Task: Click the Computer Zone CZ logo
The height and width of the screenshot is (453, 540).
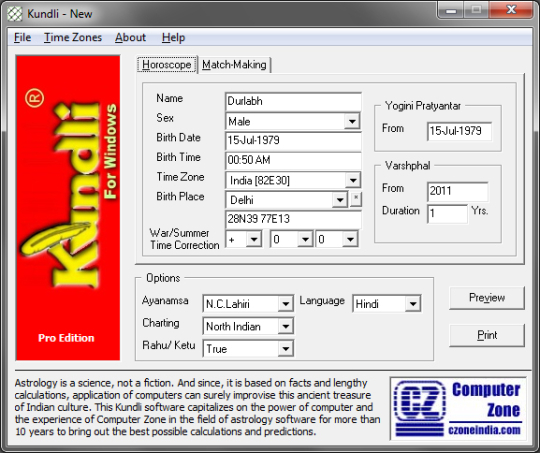Action: tap(458, 409)
